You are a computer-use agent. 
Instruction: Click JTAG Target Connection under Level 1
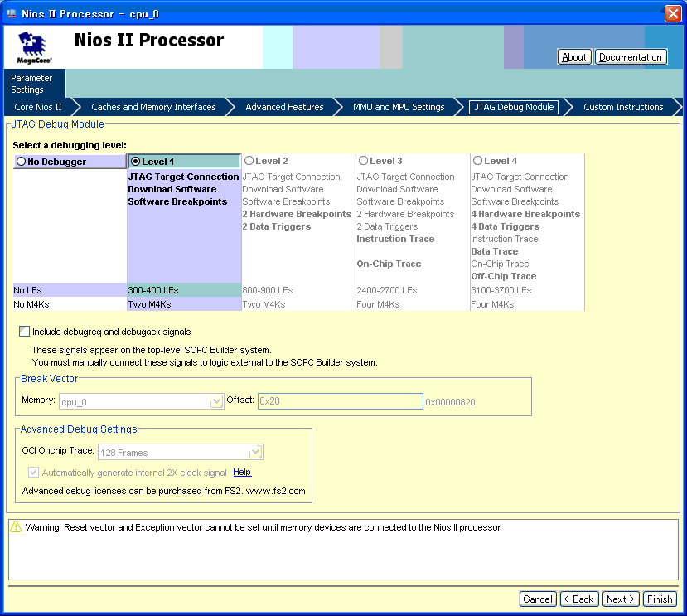[x=183, y=177]
